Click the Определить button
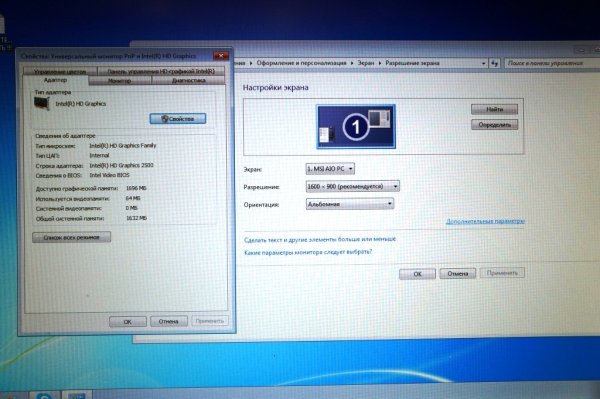The width and height of the screenshot is (600, 399). click(x=494, y=125)
